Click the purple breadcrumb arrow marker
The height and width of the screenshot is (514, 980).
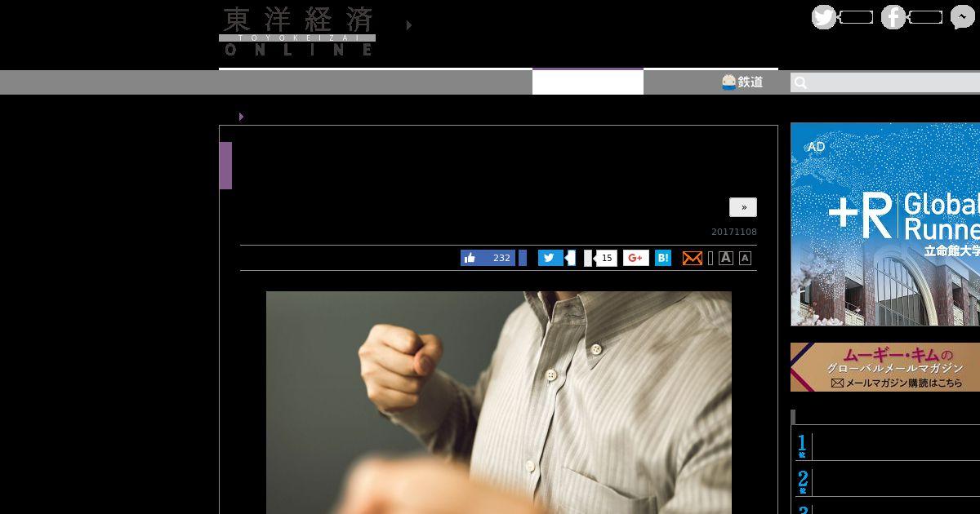point(241,117)
